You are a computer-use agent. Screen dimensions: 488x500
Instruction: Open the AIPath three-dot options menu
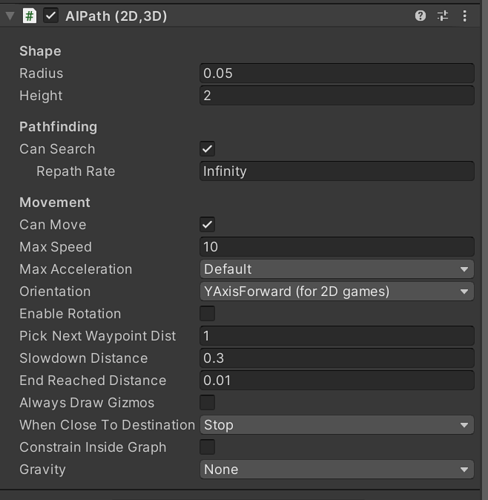coord(465,16)
